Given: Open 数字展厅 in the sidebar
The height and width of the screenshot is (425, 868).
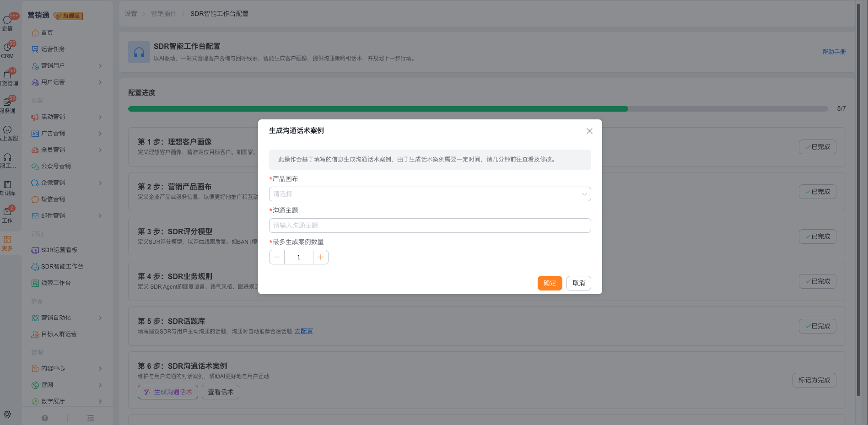Looking at the screenshot, I should point(53,402).
